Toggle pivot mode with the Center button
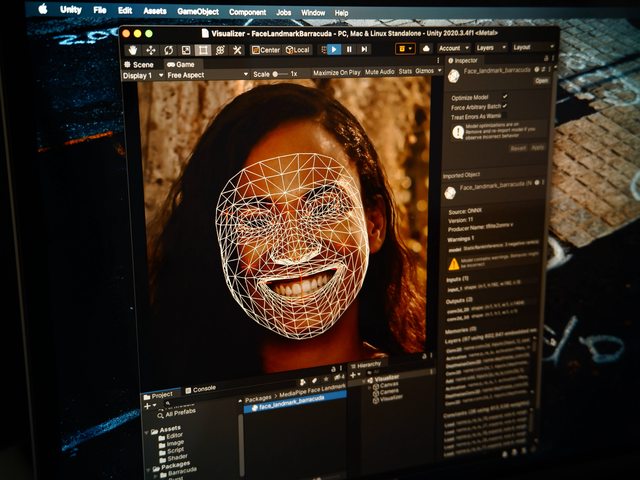This screenshot has height=480, width=640. (266, 50)
